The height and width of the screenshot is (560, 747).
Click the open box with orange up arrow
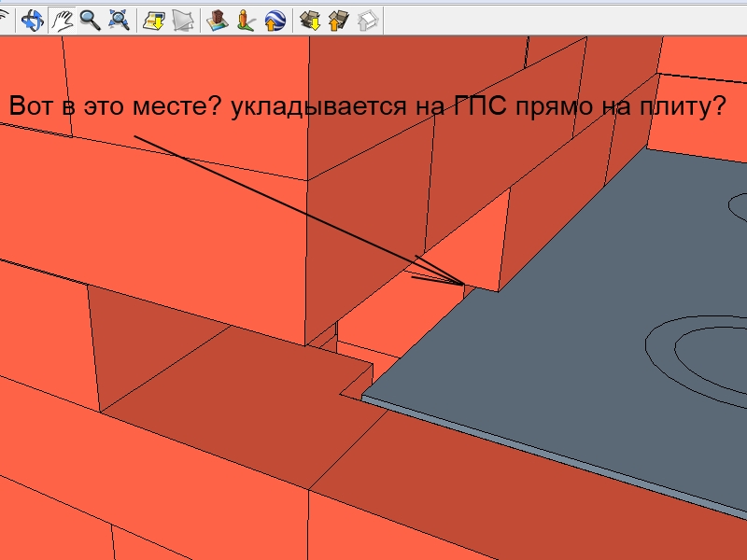338,20
